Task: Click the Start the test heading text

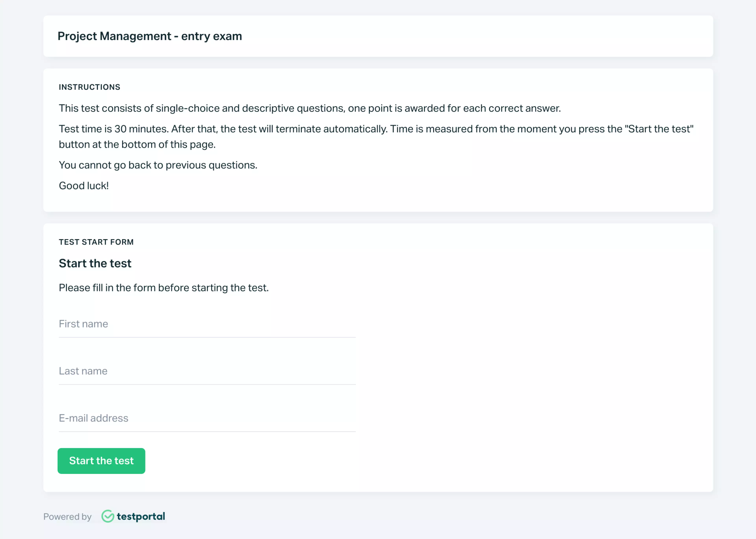Action: pyautogui.click(x=95, y=263)
